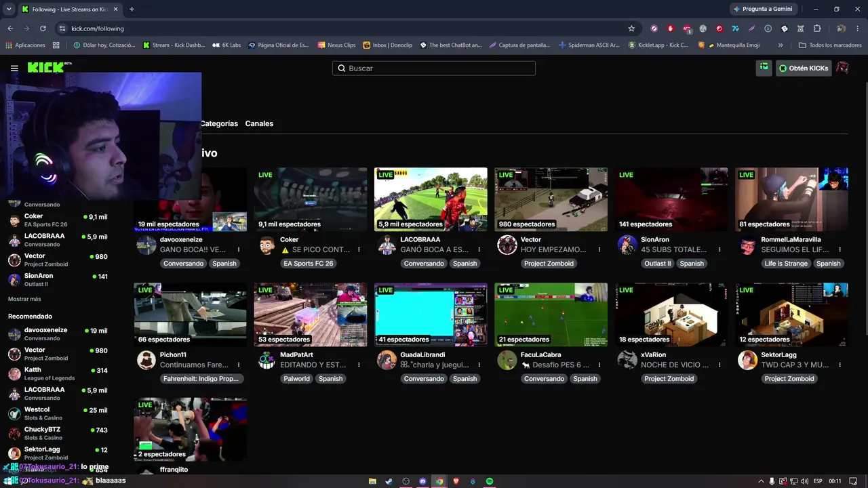The height and width of the screenshot is (488, 868).
Task: Open File Explorer from the taskbar
Action: click(372, 481)
